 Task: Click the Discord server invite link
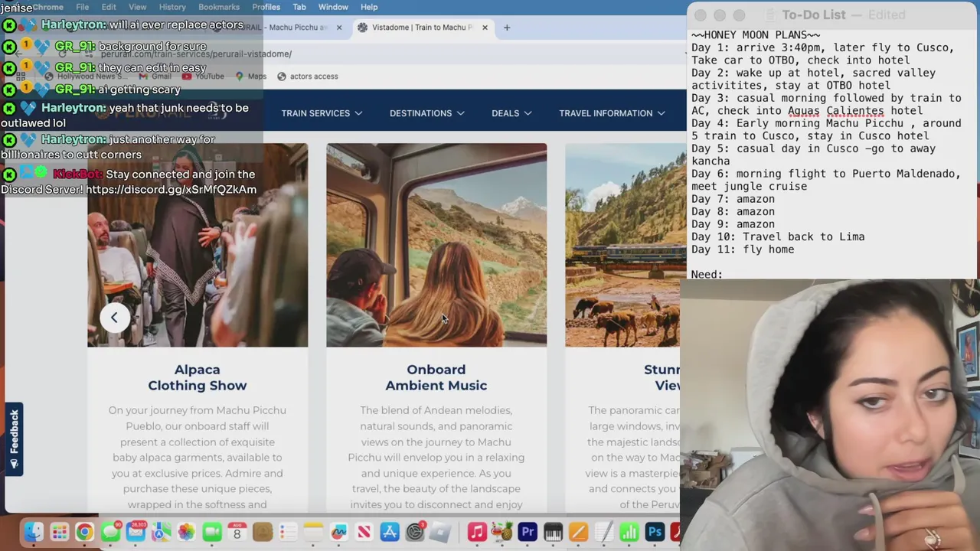171,190
